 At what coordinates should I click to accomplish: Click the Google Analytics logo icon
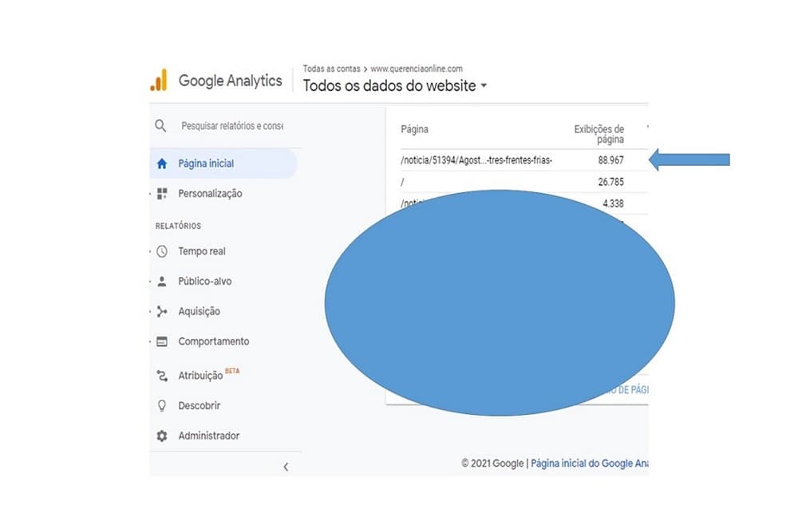(159, 80)
